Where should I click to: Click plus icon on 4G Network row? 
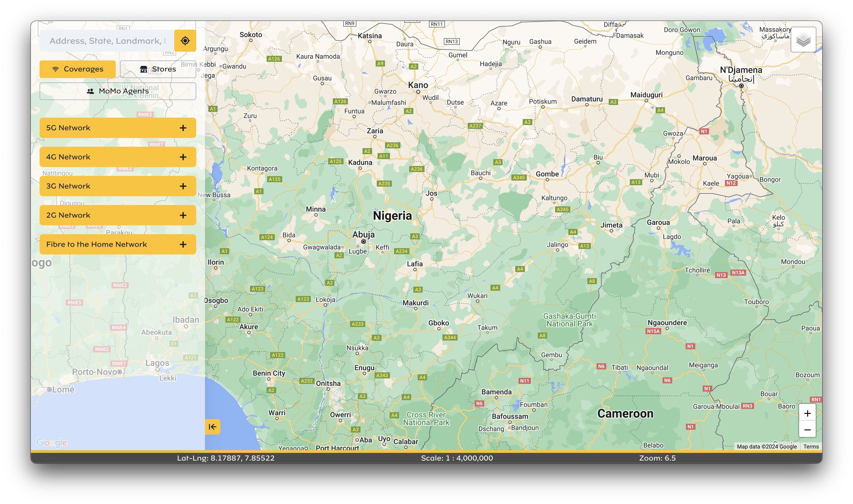pos(183,157)
